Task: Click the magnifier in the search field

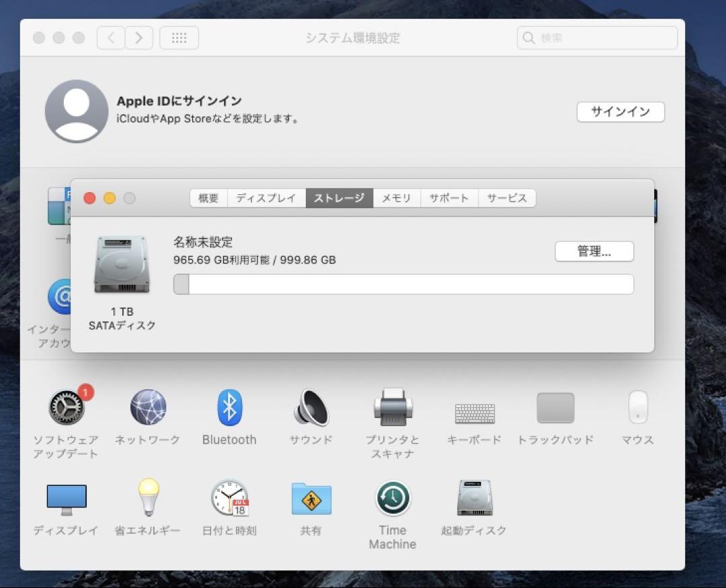Action: [528, 38]
